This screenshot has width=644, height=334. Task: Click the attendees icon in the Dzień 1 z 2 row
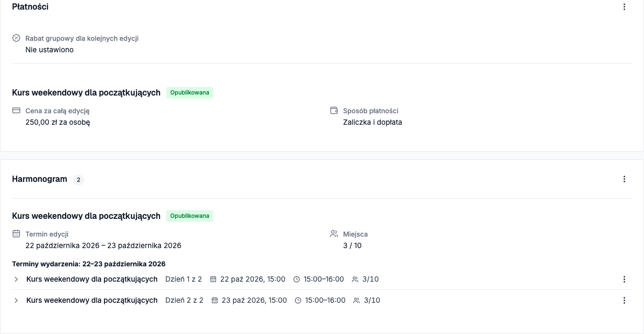[x=355, y=279]
